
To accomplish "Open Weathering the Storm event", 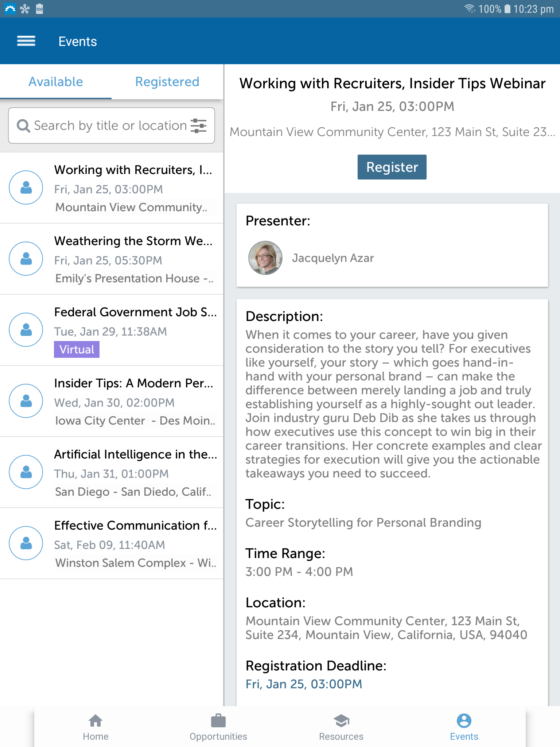I will (112, 259).
